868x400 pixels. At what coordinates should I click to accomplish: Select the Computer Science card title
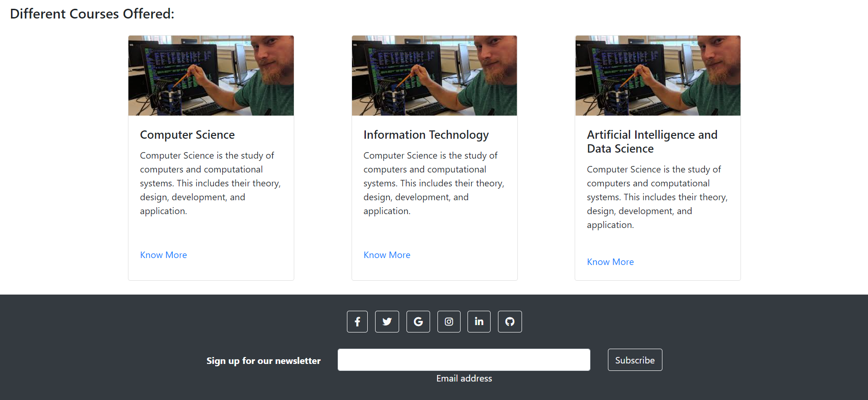click(x=187, y=135)
